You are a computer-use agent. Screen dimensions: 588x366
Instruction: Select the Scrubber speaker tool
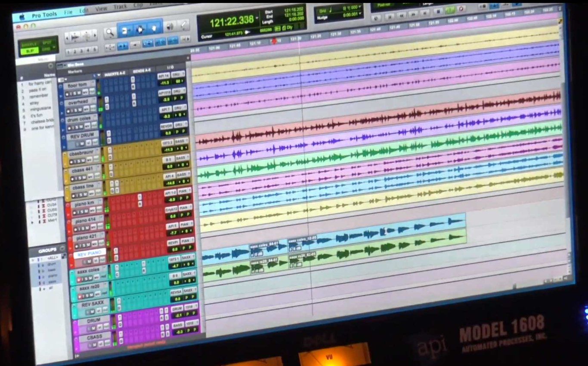[170, 26]
